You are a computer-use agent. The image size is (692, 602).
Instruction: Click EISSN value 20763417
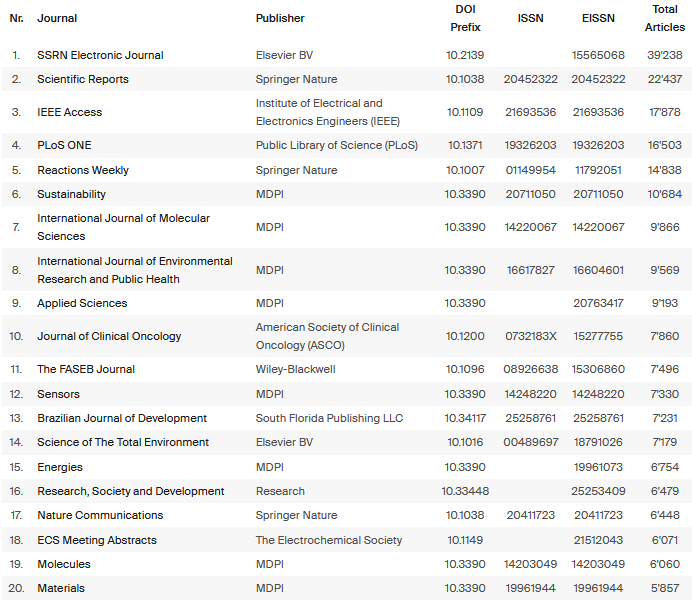click(x=598, y=303)
